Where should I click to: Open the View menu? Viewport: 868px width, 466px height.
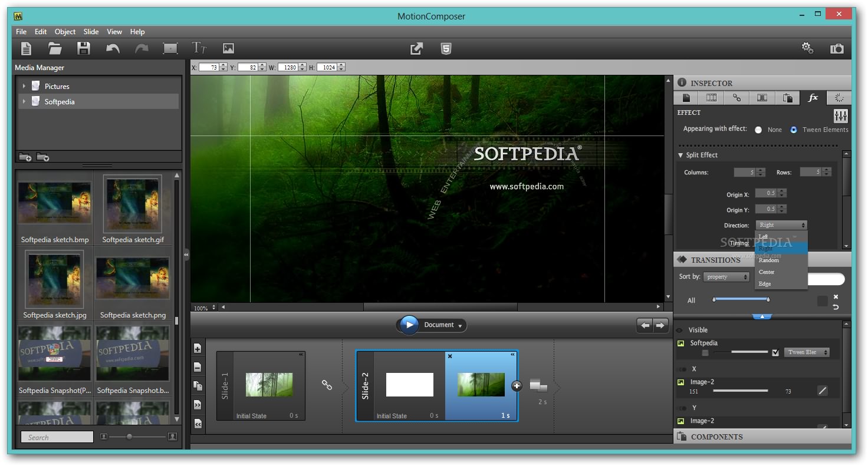point(114,32)
